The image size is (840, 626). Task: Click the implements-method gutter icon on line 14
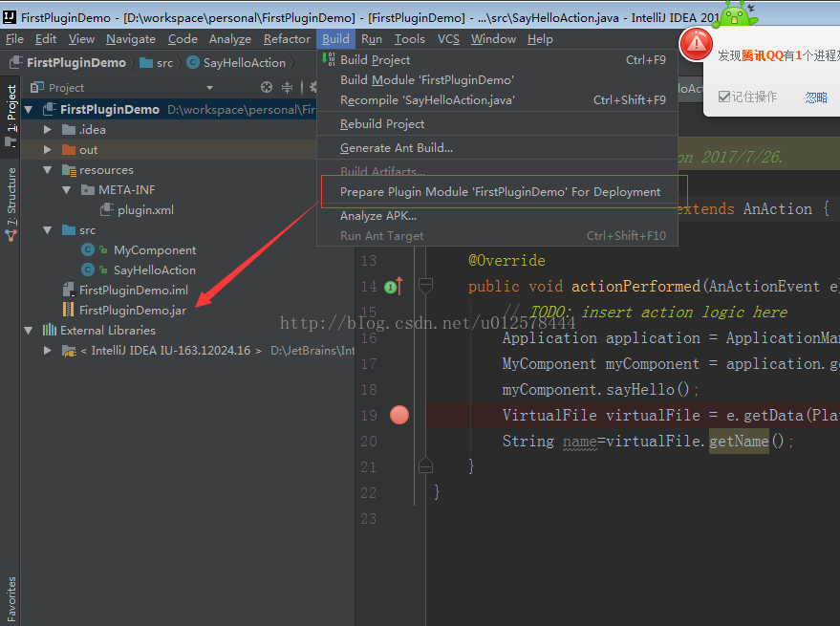coord(393,286)
